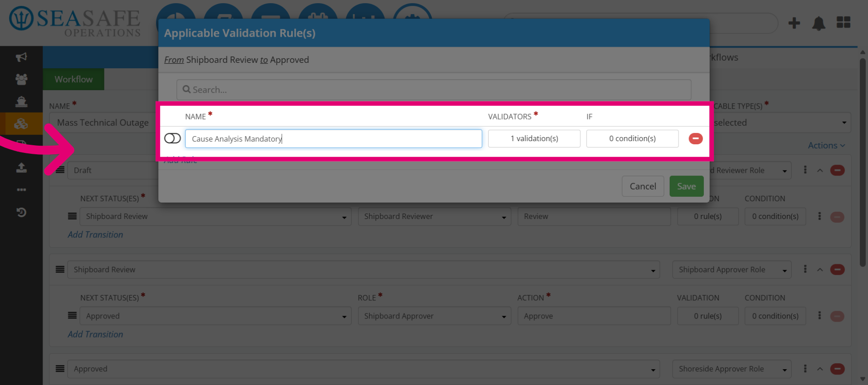
Task: Collapse the Approved status section
Action: tap(820, 369)
